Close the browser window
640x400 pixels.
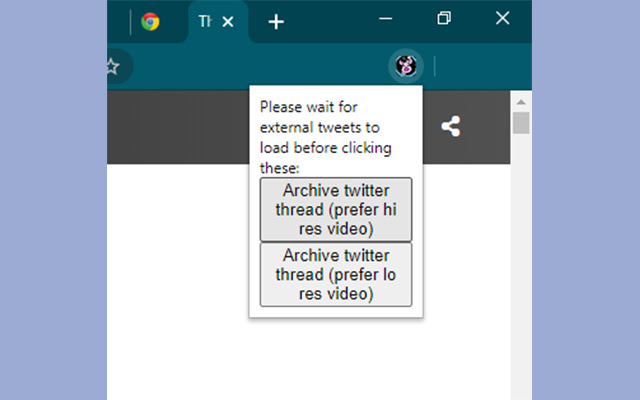coord(502,18)
